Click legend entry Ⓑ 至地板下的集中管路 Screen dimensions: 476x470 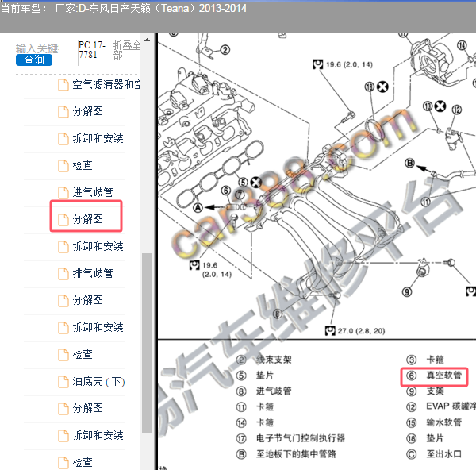[x=286, y=454]
